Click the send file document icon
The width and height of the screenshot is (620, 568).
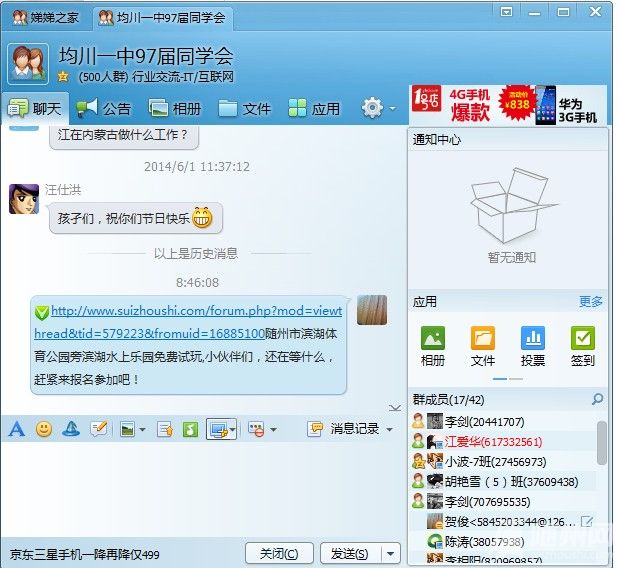click(x=164, y=429)
